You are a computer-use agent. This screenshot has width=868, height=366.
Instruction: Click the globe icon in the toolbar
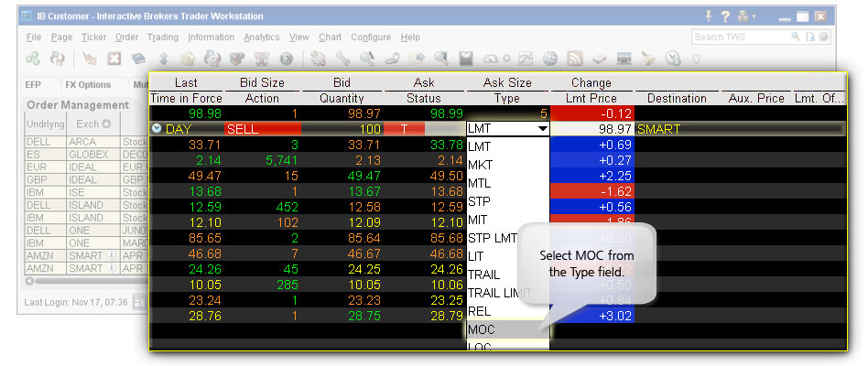coord(549,58)
